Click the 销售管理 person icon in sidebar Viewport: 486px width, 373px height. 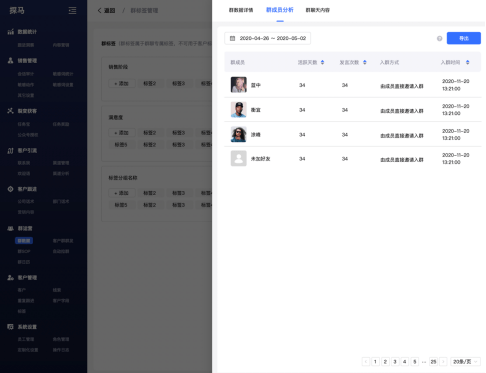pyautogui.click(x=11, y=60)
